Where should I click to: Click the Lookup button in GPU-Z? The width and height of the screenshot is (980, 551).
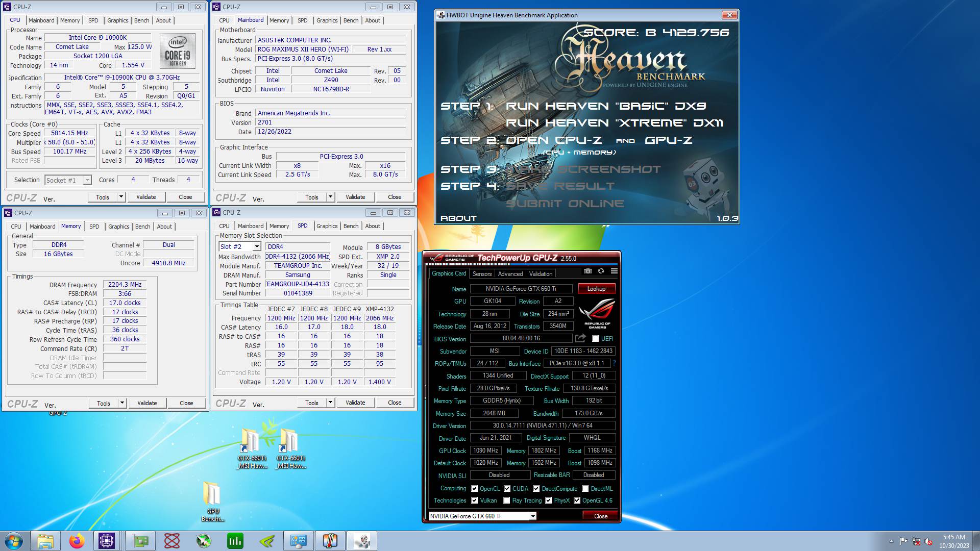tap(596, 289)
